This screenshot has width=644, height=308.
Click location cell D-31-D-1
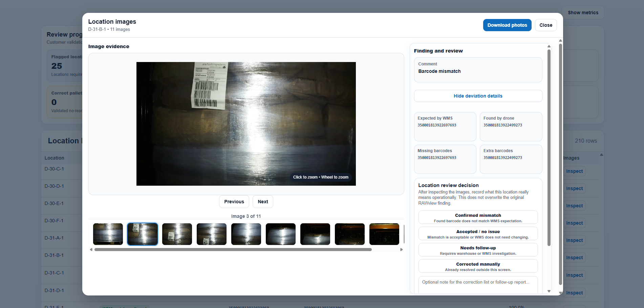coord(54,290)
